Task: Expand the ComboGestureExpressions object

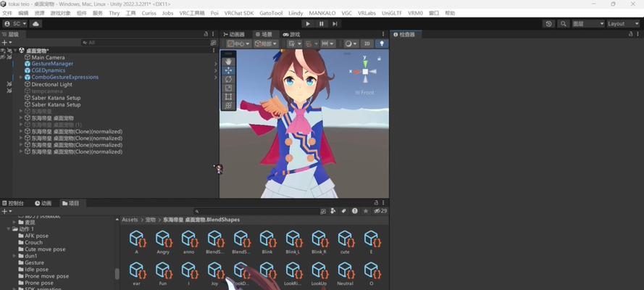Action: (21, 78)
